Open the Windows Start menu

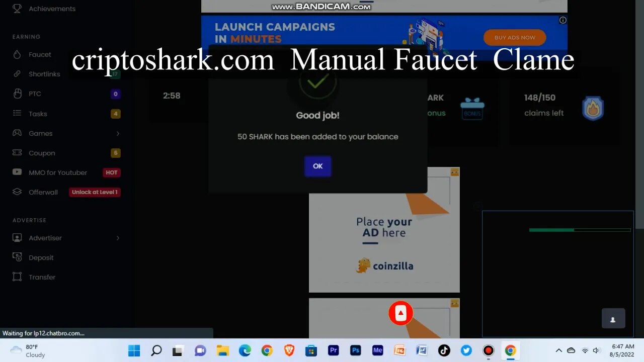(134, 350)
